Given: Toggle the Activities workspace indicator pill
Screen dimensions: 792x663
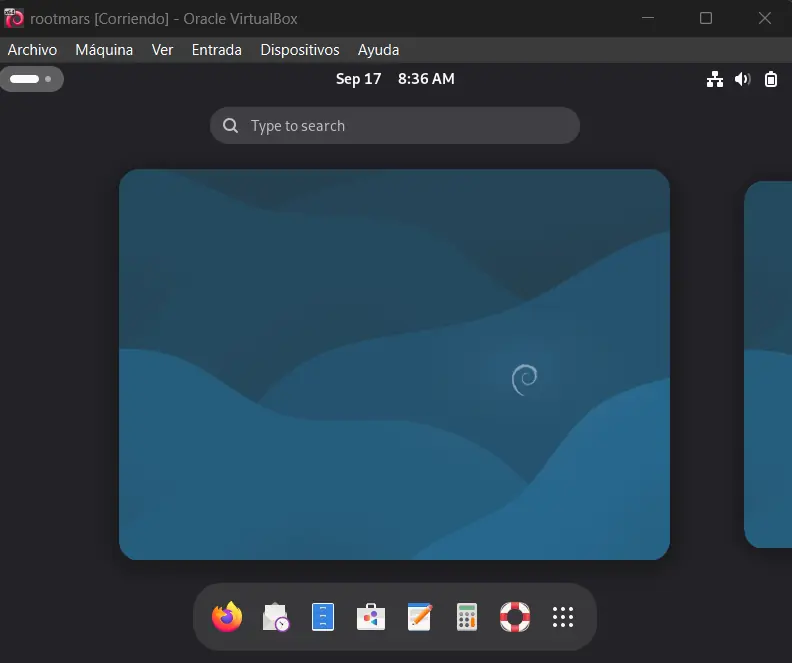Looking at the screenshot, I should pos(31,79).
